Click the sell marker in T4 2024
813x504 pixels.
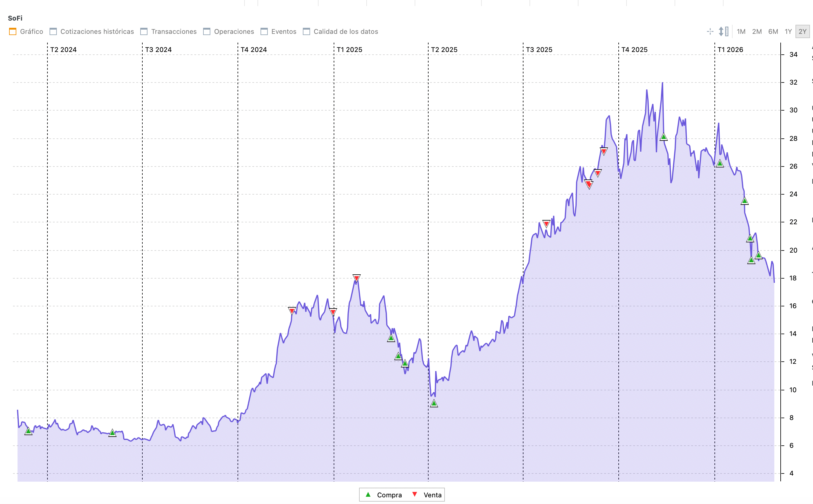click(x=292, y=311)
